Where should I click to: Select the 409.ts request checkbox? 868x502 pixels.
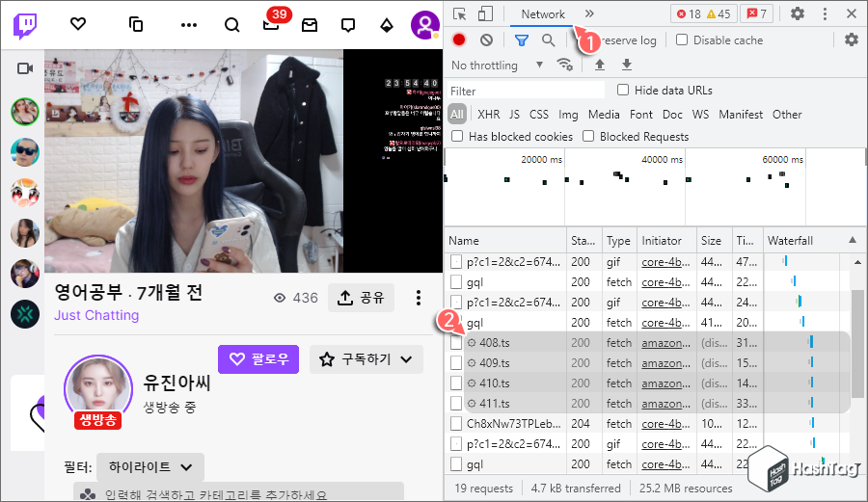point(455,363)
